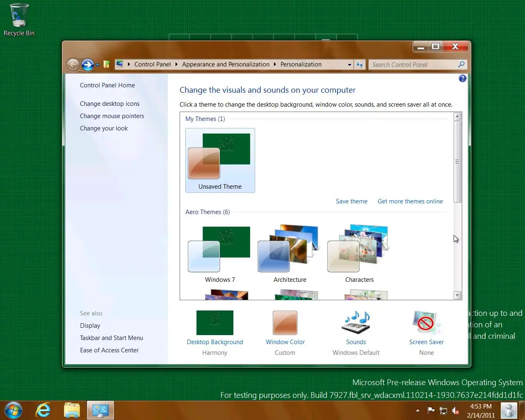The width and height of the screenshot is (525, 420).
Task: Open address bar history dropdown
Action: tap(349, 65)
